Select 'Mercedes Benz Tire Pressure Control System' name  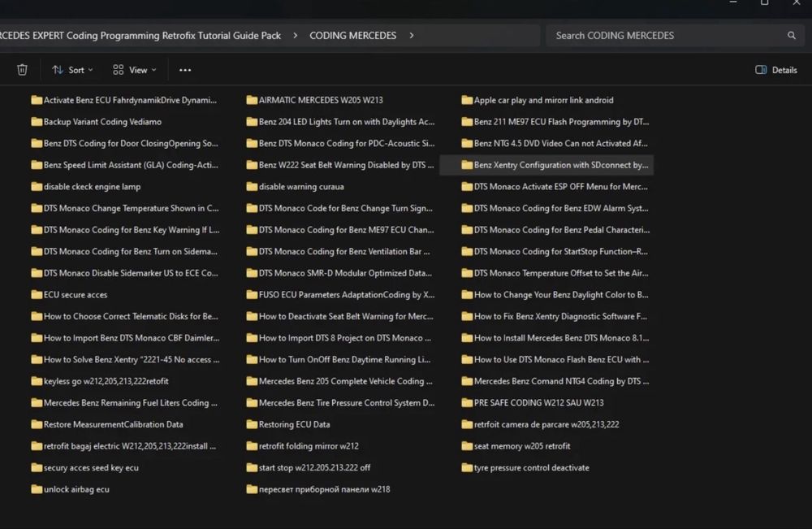347,402
